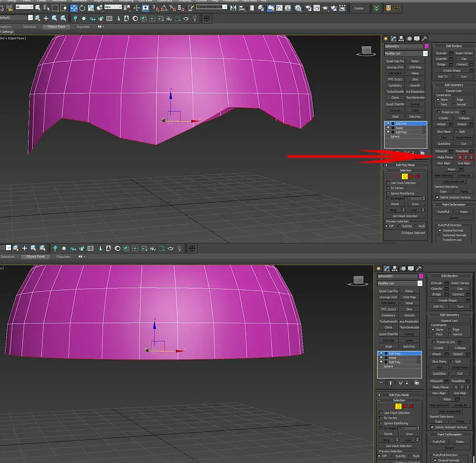Open the Render Setup icon

coord(308,8)
